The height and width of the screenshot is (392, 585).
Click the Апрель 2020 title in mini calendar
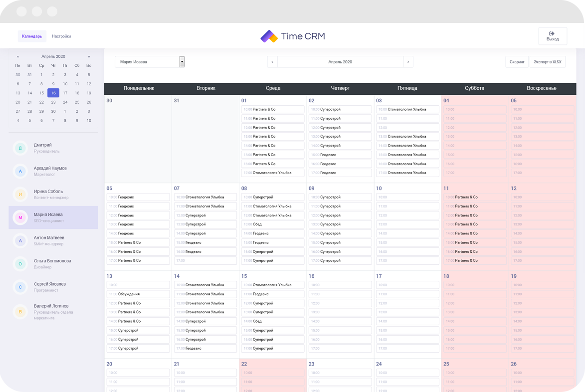point(53,57)
